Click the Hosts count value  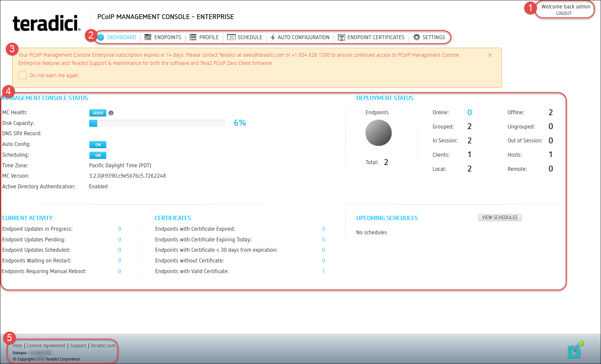click(x=550, y=154)
